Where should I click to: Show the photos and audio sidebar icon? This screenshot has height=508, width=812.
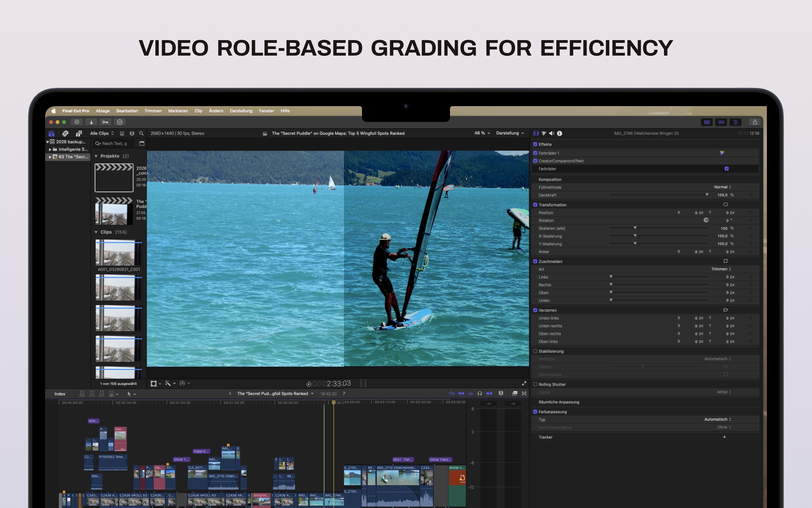[65, 133]
